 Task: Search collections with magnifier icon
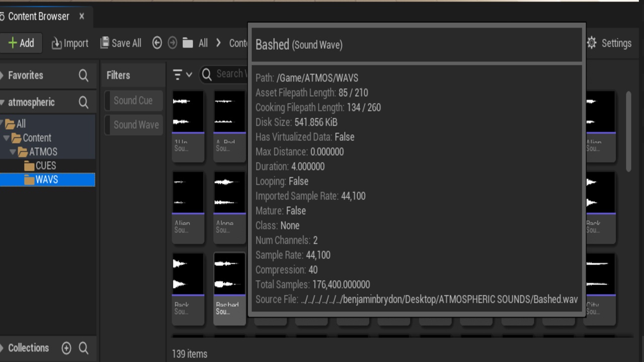84,348
